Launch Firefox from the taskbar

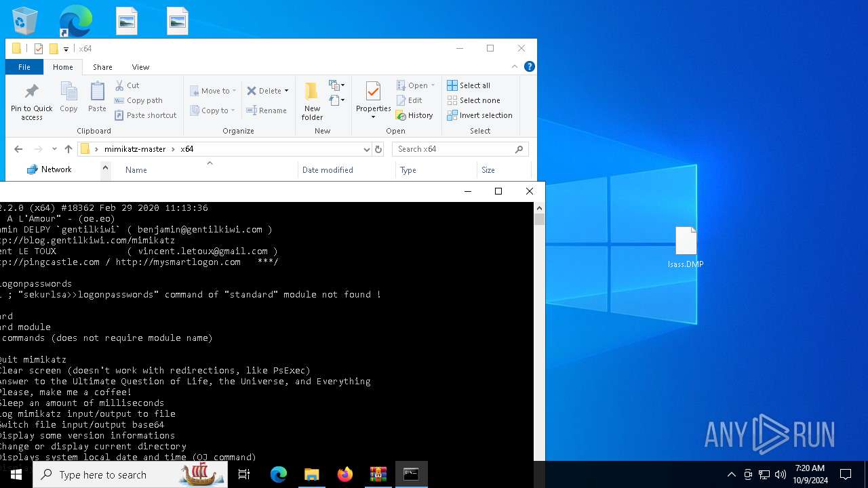click(344, 474)
